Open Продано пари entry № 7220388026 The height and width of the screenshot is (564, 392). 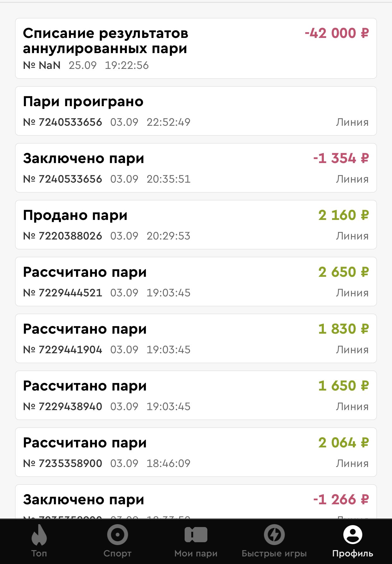[x=196, y=225]
